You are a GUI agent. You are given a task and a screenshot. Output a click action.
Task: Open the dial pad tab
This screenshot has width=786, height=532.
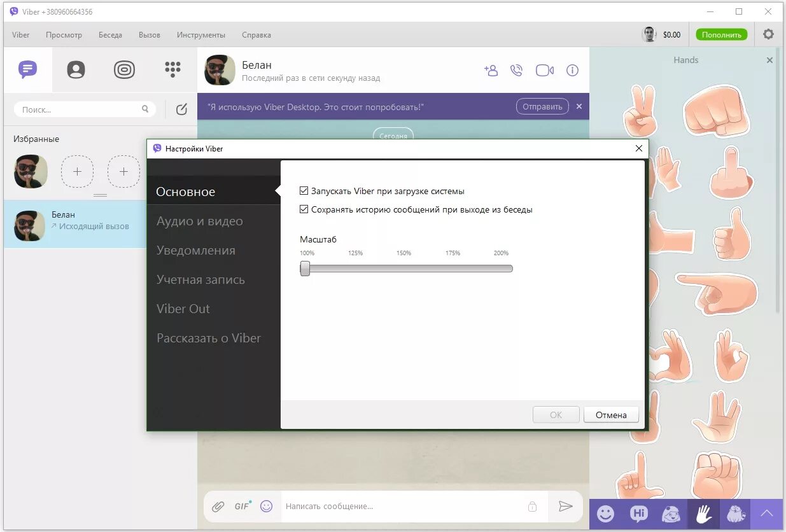[x=172, y=69]
